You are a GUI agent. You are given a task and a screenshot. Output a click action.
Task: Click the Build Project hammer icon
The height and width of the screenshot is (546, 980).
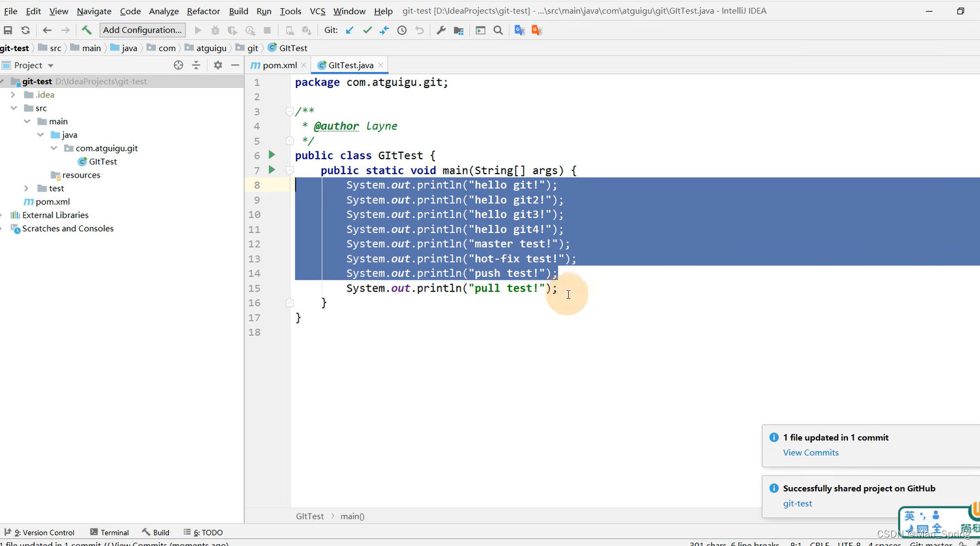point(87,30)
